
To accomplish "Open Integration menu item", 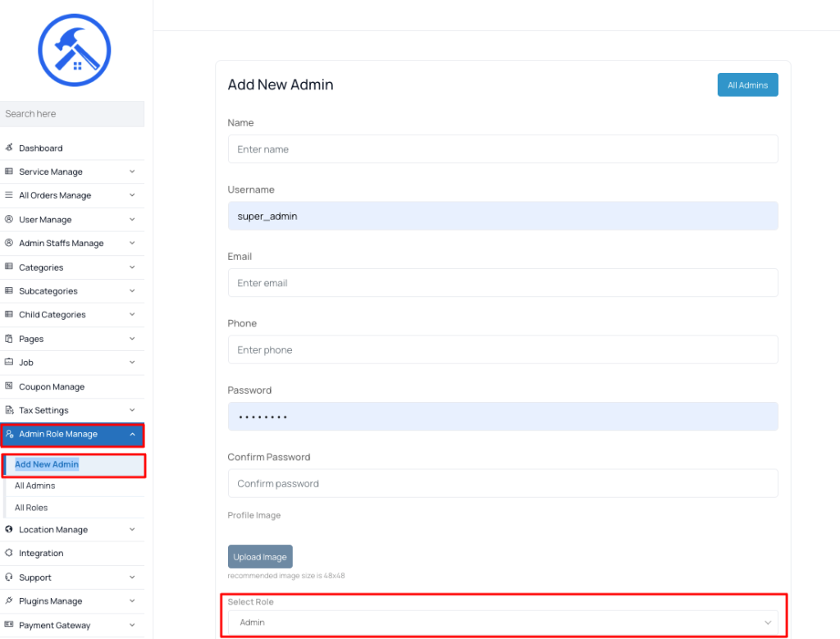I will coord(72,553).
